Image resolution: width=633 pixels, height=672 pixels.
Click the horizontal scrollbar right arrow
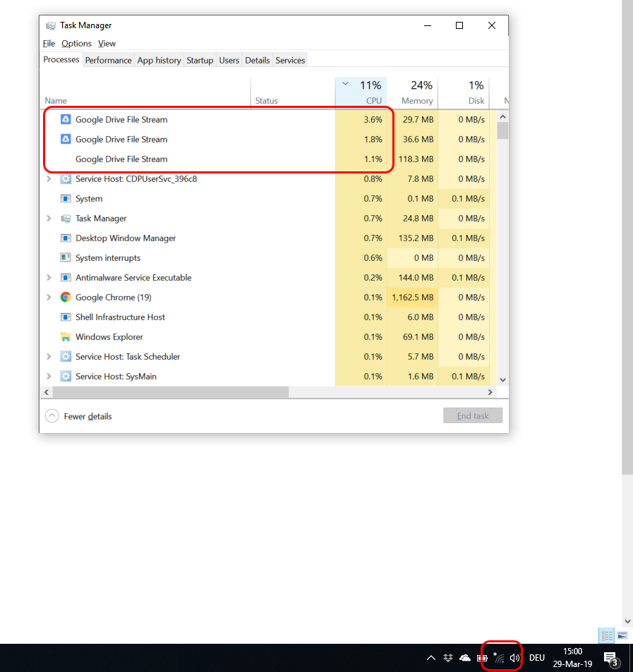pyautogui.click(x=490, y=392)
